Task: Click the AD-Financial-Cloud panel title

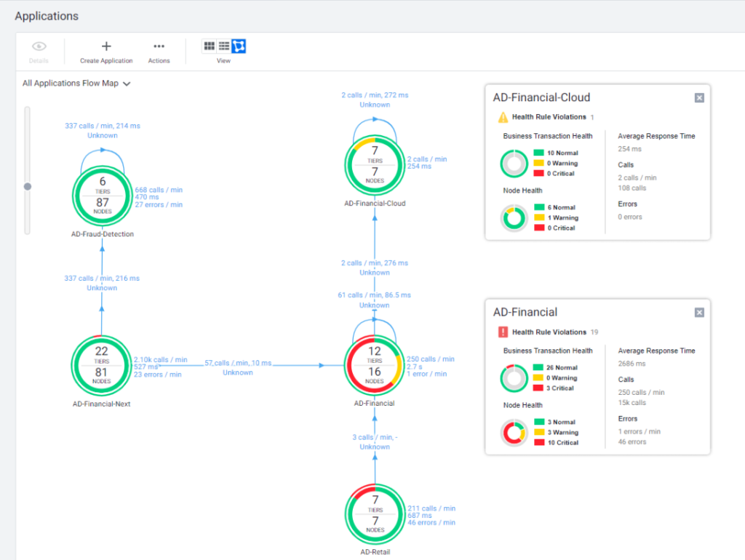Action: [x=541, y=97]
